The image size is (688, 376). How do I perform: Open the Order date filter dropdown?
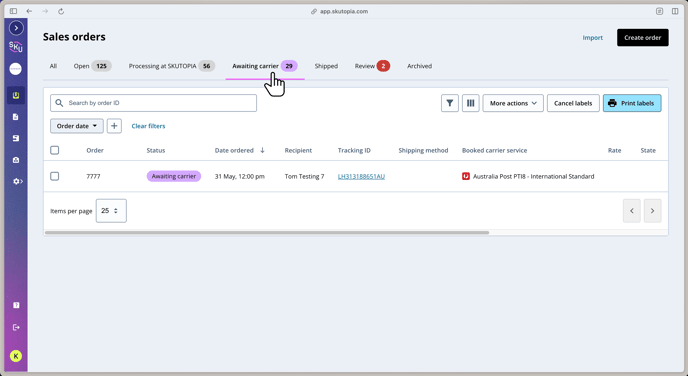pyautogui.click(x=77, y=126)
